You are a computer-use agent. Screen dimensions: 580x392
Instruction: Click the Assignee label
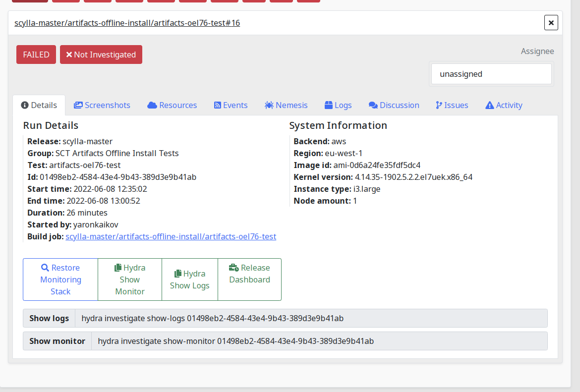[x=537, y=51]
